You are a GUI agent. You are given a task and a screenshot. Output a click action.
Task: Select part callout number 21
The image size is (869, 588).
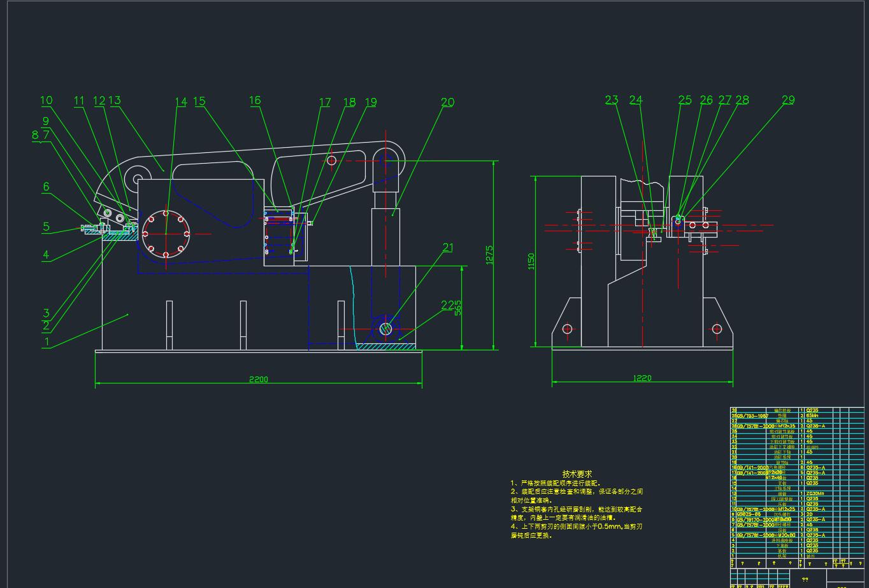(x=448, y=248)
